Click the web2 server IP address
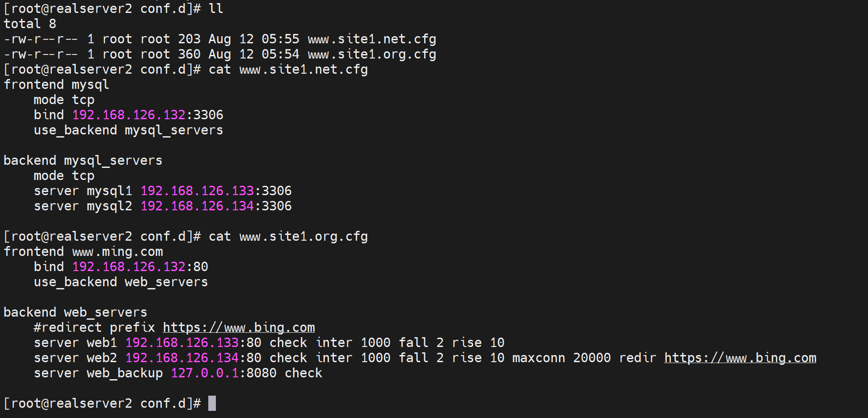868x418 pixels. click(182, 358)
